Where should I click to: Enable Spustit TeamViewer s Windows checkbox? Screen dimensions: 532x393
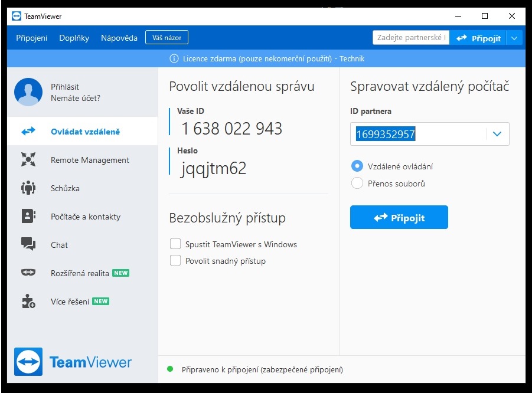pyautogui.click(x=175, y=244)
